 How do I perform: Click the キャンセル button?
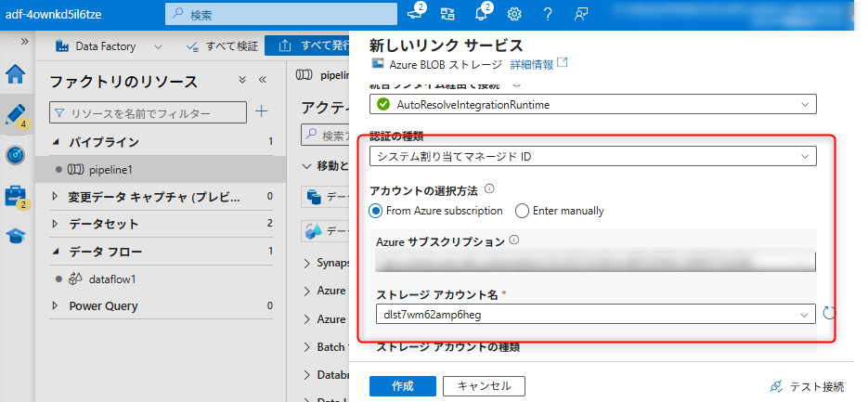point(484,386)
